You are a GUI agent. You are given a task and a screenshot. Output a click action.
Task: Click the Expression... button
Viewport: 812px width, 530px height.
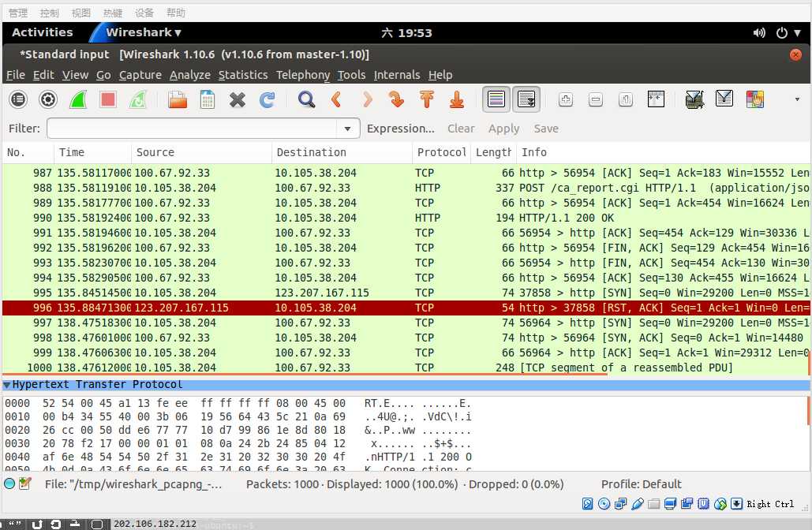pyautogui.click(x=400, y=129)
